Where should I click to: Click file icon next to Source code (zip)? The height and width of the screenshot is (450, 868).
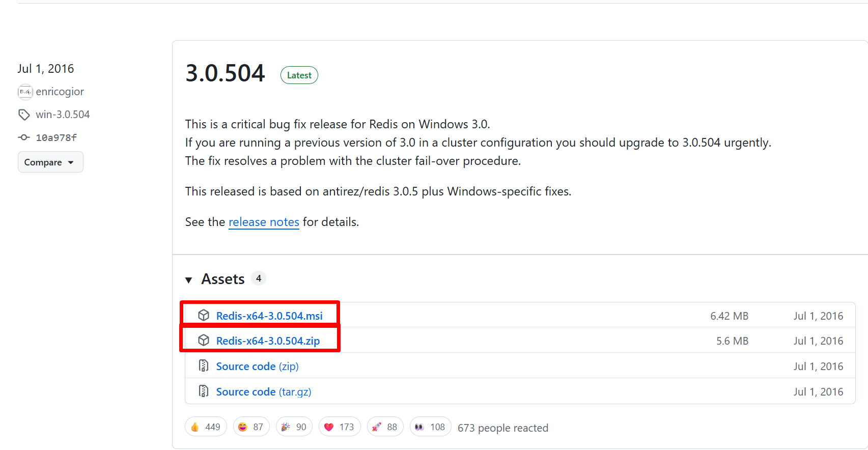coord(204,365)
